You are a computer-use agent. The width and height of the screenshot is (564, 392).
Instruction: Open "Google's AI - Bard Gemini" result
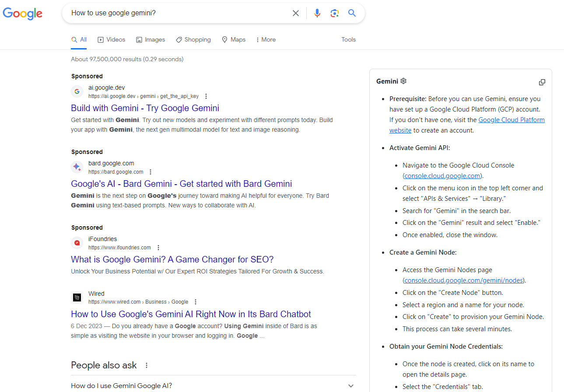(182, 184)
